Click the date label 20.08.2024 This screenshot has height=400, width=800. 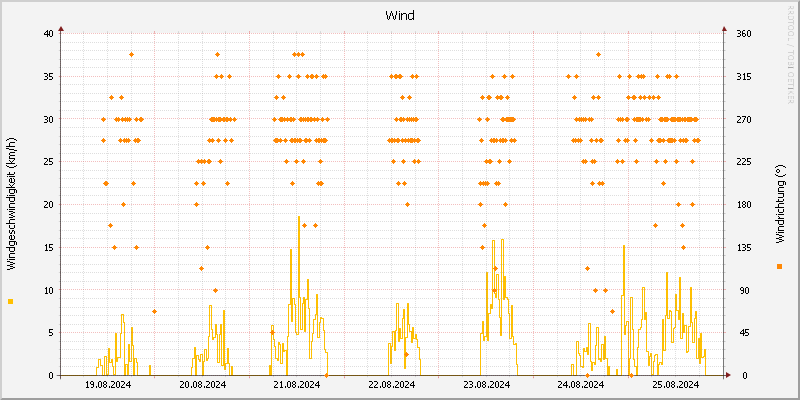(203, 384)
